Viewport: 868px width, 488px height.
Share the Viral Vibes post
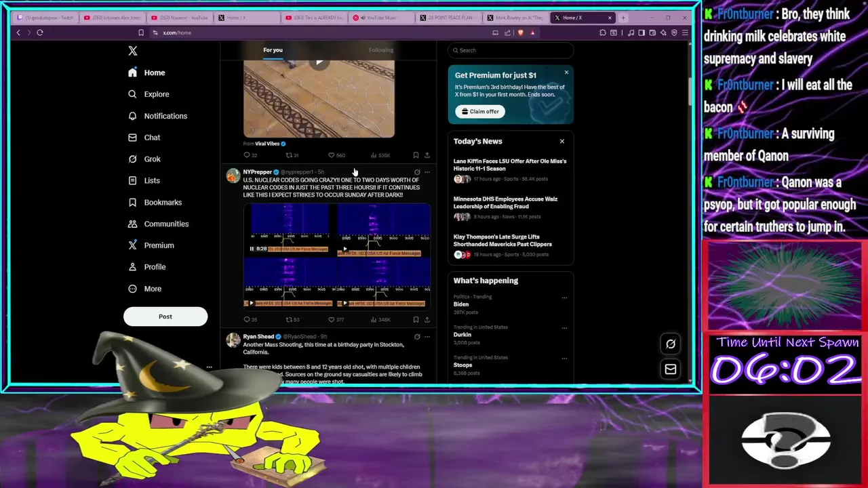coord(427,155)
